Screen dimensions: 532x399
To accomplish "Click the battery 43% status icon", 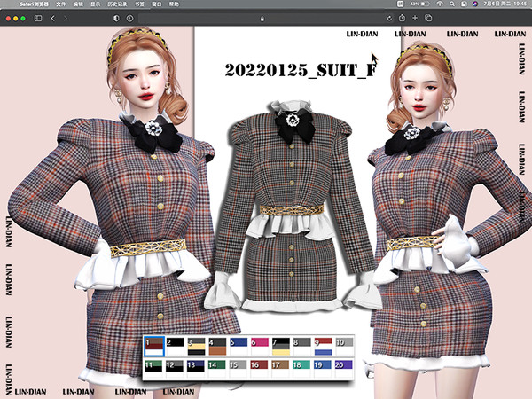I will pos(419,4).
